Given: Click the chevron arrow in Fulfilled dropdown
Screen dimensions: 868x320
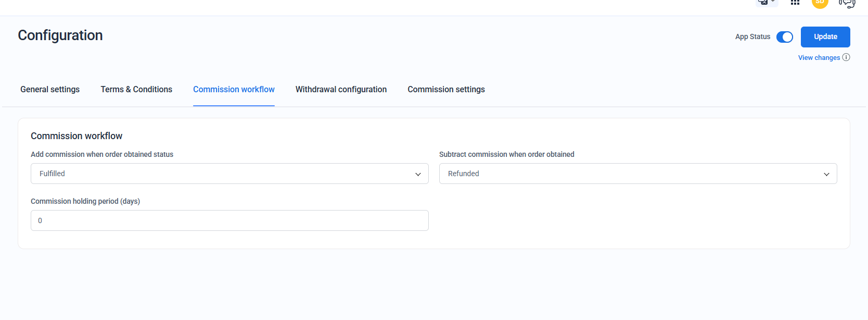Looking at the screenshot, I should [418, 174].
